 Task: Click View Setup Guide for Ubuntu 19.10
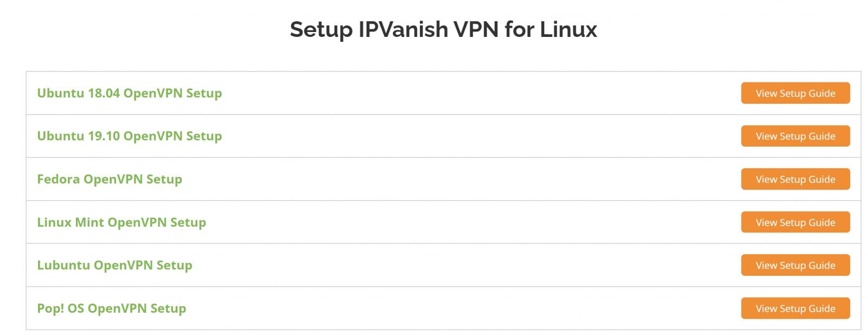tap(795, 136)
